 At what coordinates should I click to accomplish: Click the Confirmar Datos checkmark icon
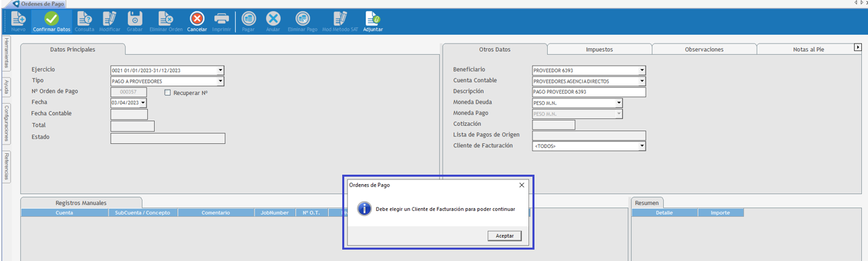tap(52, 19)
